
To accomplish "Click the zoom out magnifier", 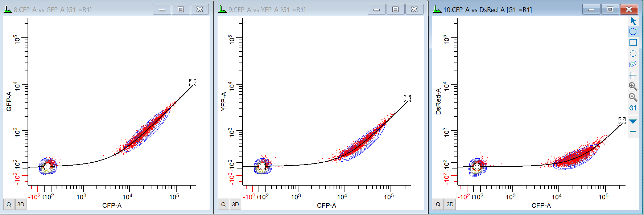I will [x=633, y=97].
